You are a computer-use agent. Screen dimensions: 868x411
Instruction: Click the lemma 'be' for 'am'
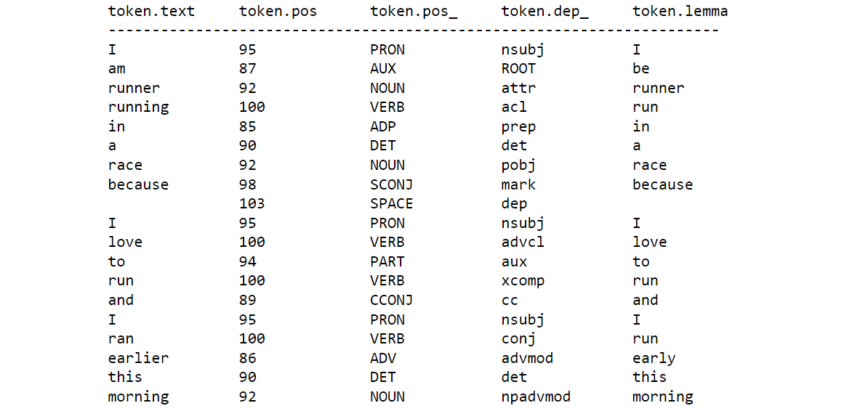641,68
